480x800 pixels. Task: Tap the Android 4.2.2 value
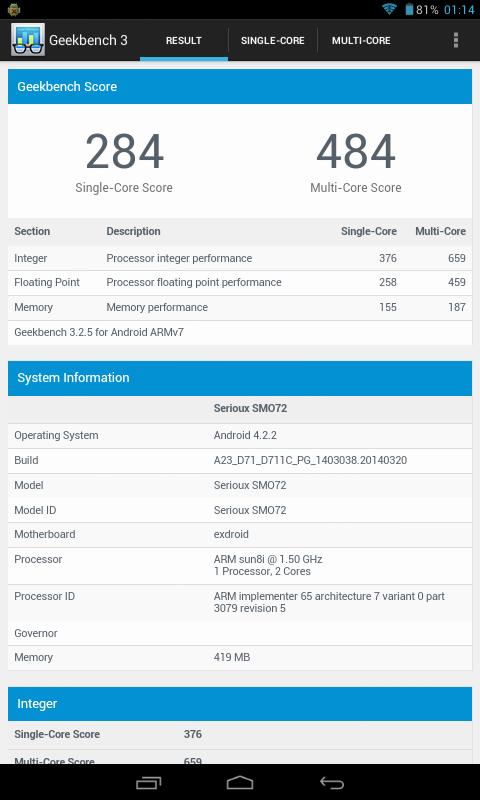[245, 435]
